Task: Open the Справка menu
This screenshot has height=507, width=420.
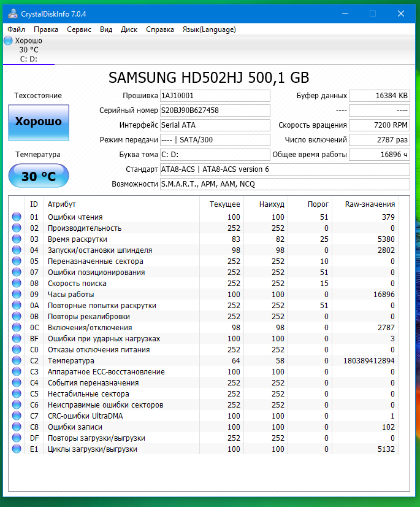Action: (160, 29)
